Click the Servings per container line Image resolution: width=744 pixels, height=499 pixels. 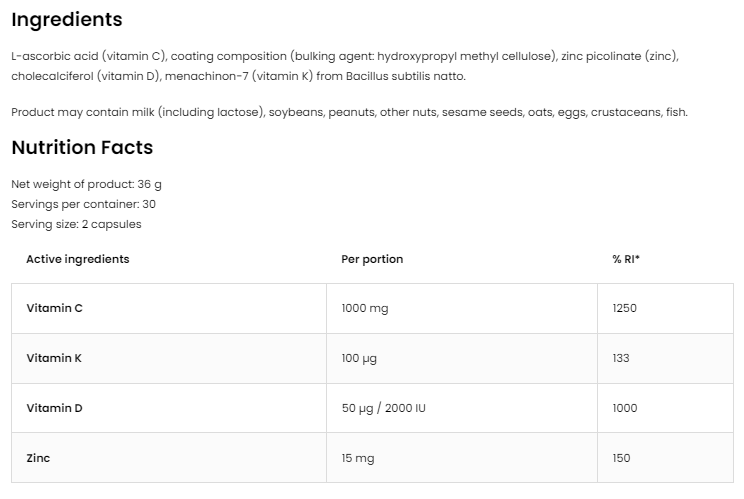pos(83,204)
